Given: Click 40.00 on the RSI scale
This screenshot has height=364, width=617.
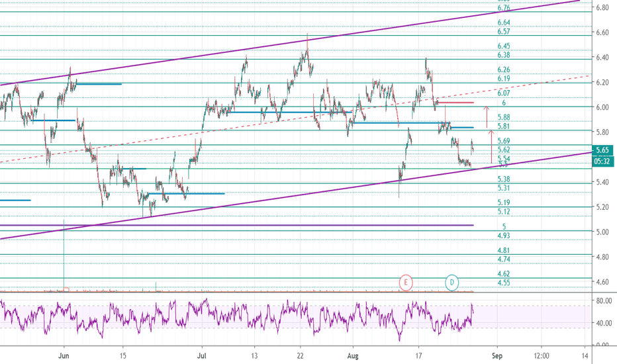Looking at the screenshot, I should 604,323.
